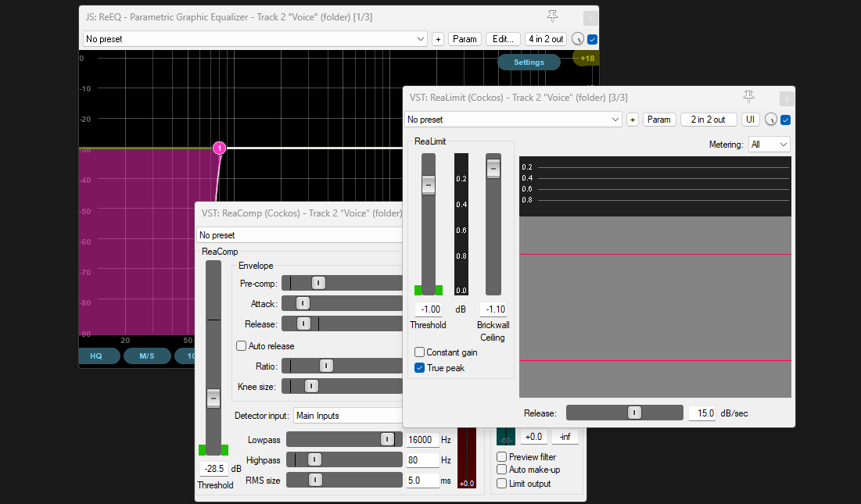The image size is (861, 504).
Task: Pin the ReEQ window on top
Action: (552, 16)
